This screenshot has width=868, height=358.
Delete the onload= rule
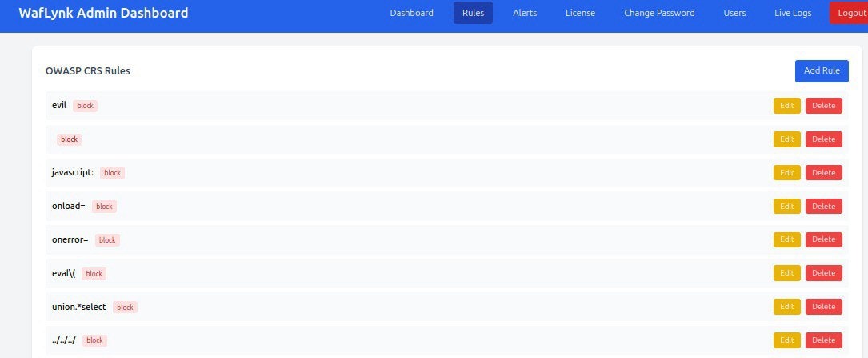point(824,206)
